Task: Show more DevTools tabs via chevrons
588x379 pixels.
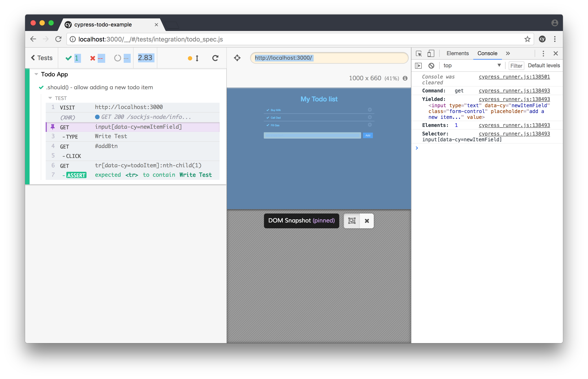Action: (x=508, y=53)
